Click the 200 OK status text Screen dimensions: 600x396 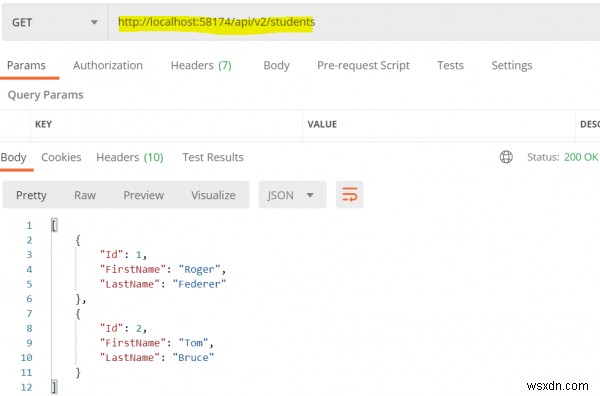(580, 157)
